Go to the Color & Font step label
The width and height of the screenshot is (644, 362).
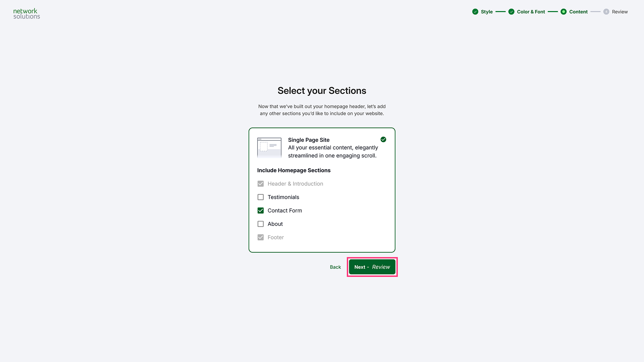(531, 12)
